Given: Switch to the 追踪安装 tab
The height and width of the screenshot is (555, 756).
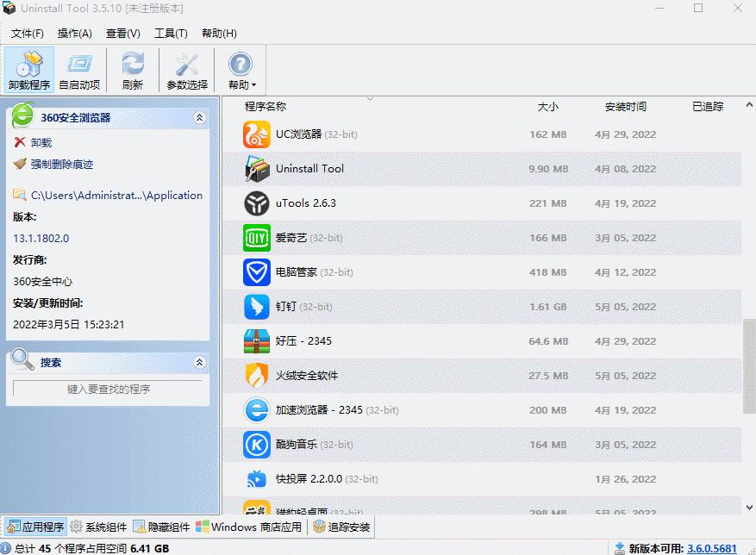Looking at the screenshot, I should 341,527.
